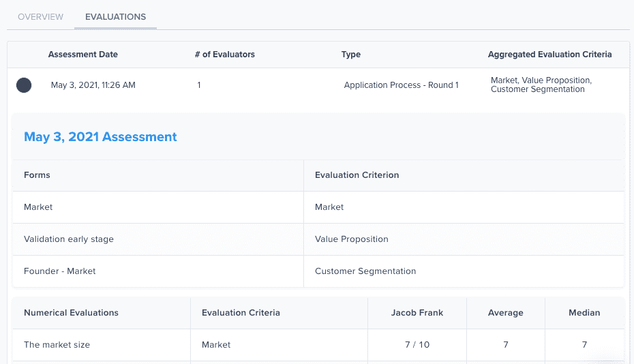Click the # of Evaluators column header
The height and width of the screenshot is (364, 634).
pos(224,55)
